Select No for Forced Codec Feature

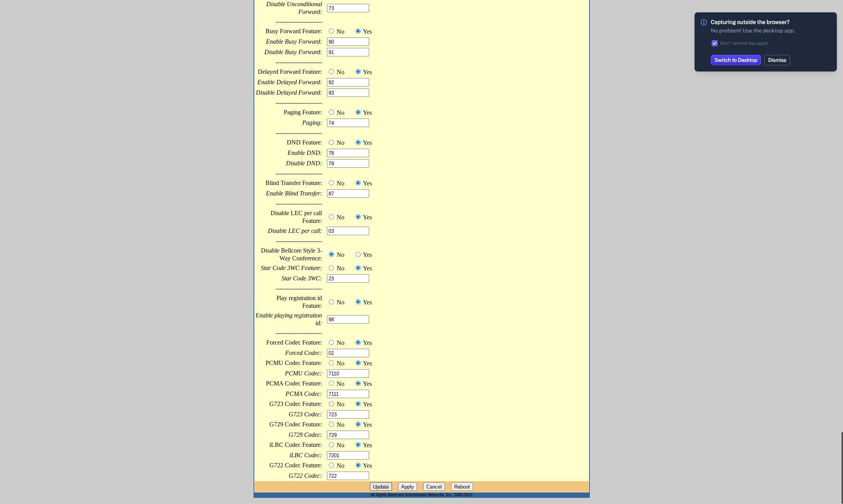[x=331, y=343]
